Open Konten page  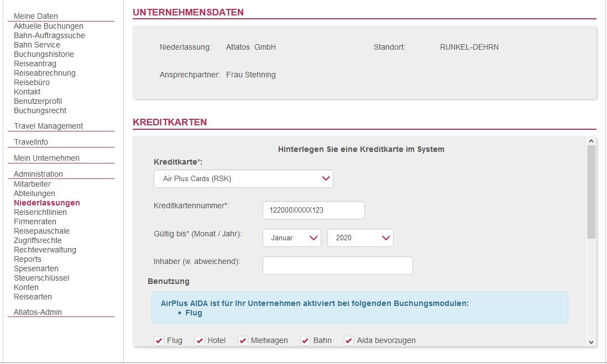click(27, 287)
